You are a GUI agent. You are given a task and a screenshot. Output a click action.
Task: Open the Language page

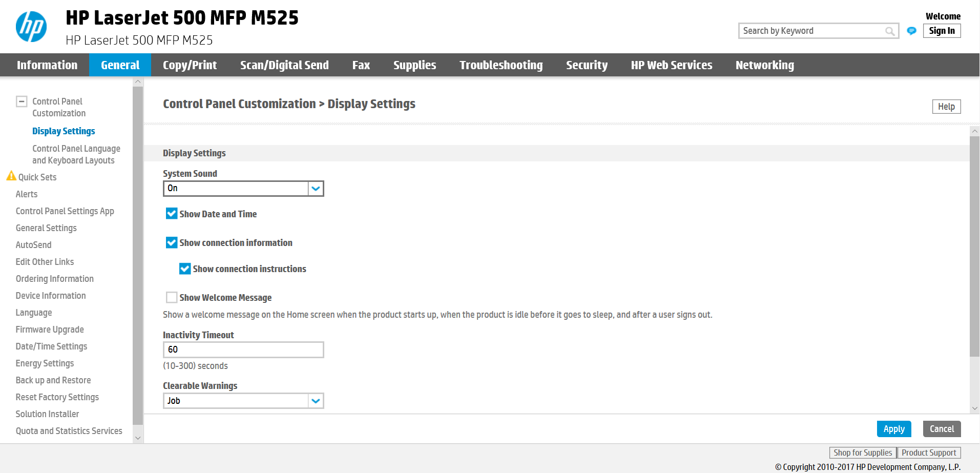pyautogui.click(x=34, y=313)
